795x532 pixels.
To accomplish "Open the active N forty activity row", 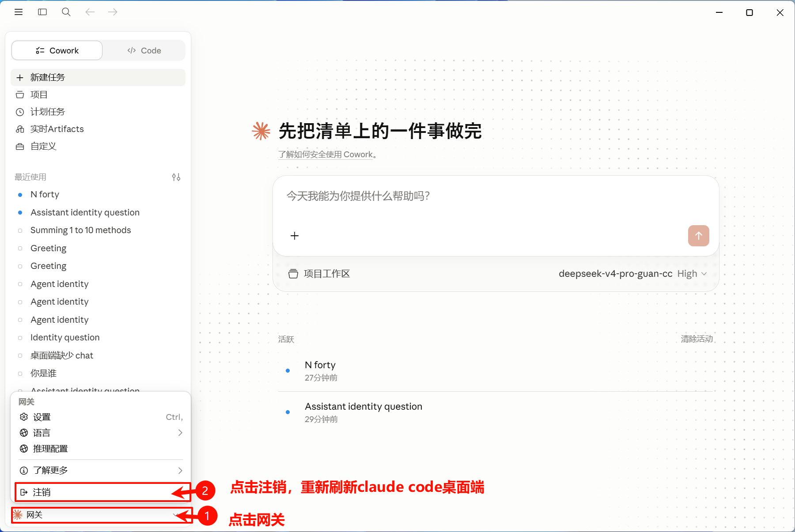I will [x=496, y=371].
